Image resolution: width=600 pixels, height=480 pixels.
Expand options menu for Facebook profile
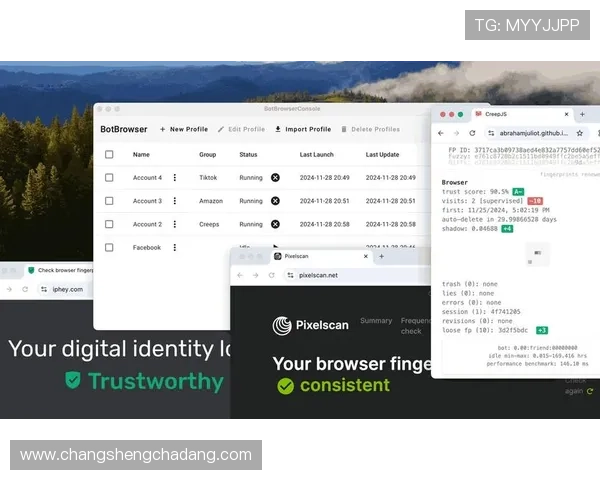[x=174, y=248]
